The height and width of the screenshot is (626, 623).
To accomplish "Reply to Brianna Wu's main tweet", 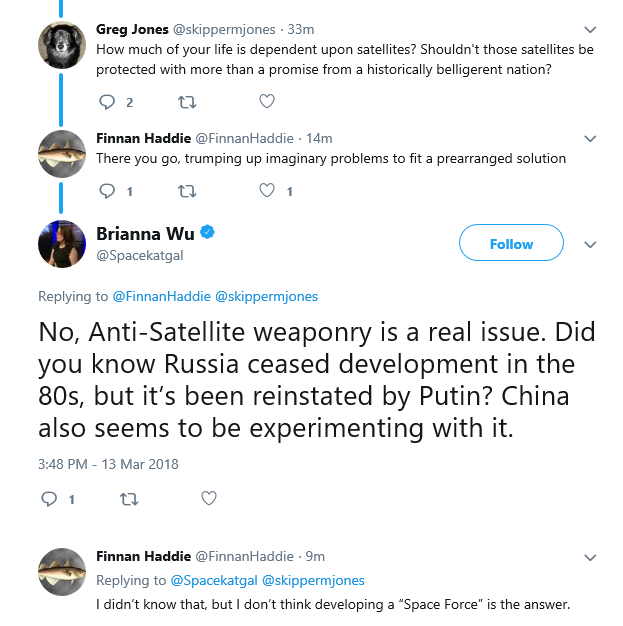I will click(50, 499).
